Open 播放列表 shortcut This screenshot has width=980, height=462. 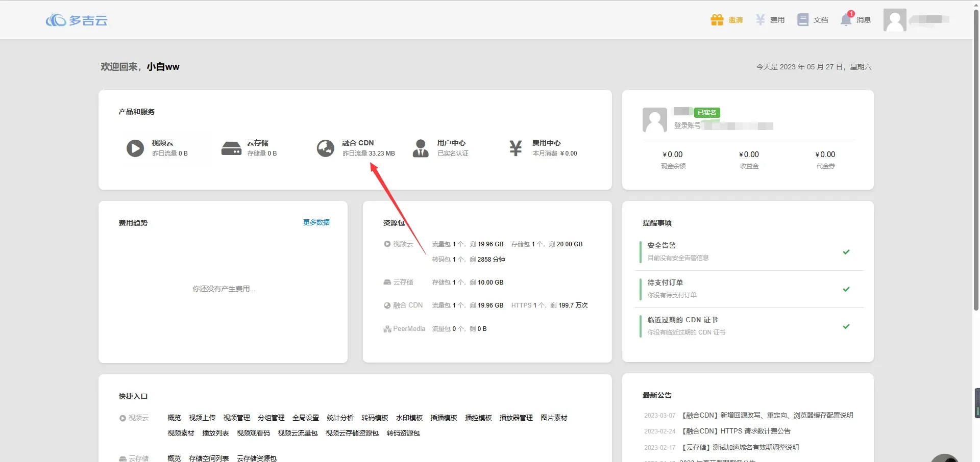coord(215,433)
